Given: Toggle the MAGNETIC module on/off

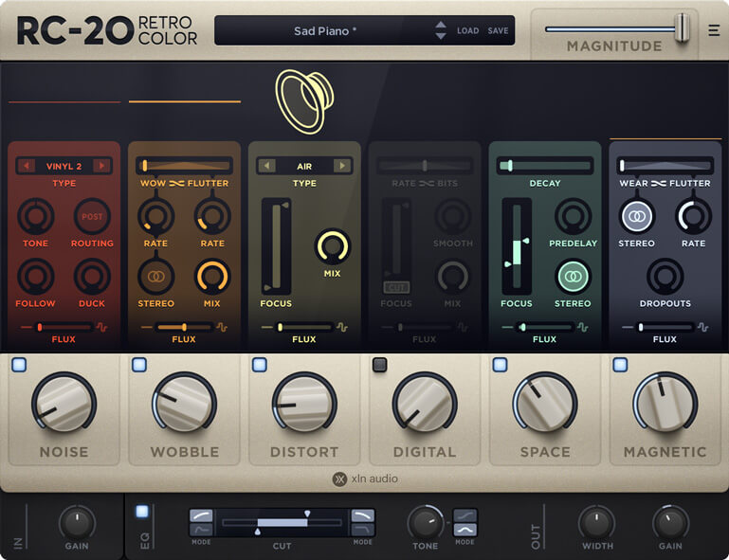Looking at the screenshot, I should 620,365.
